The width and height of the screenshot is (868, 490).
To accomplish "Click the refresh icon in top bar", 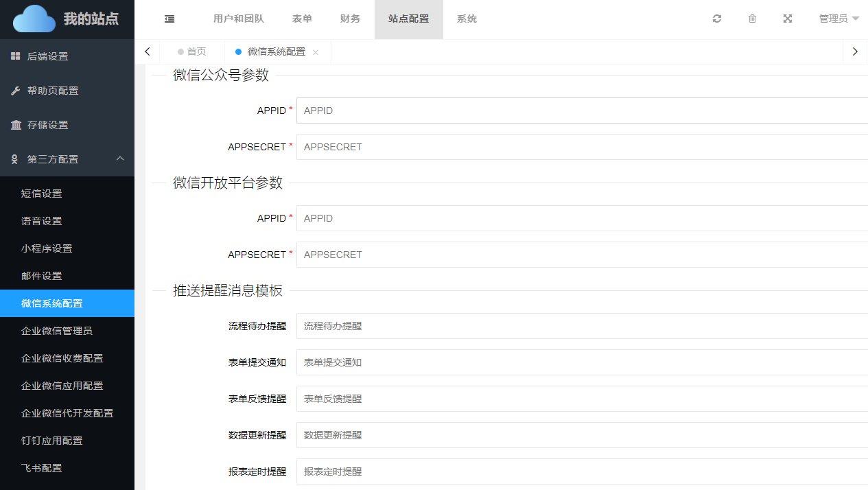I will click(717, 19).
